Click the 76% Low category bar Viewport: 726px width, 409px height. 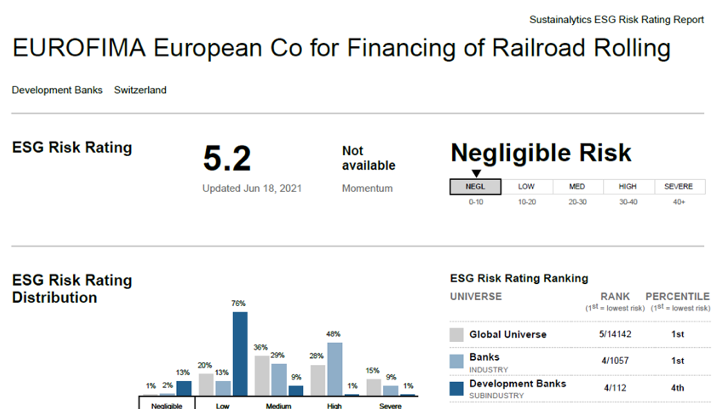(x=240, y=353)
